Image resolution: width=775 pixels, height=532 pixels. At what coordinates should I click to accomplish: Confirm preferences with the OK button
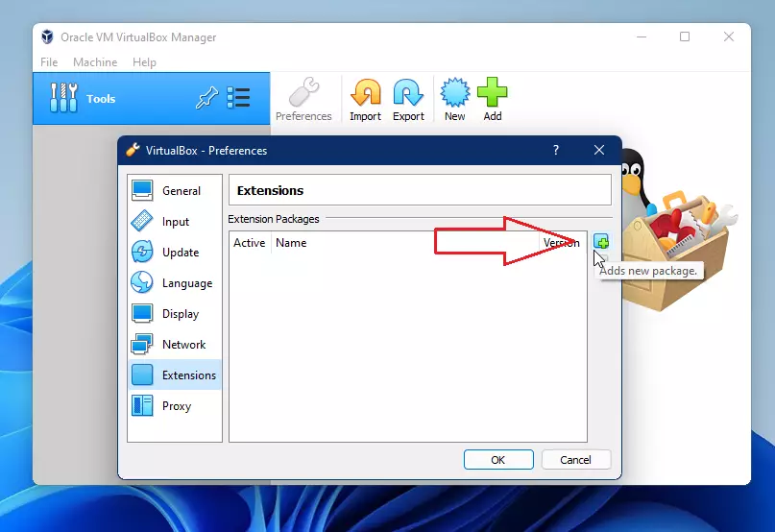(498, 460)
